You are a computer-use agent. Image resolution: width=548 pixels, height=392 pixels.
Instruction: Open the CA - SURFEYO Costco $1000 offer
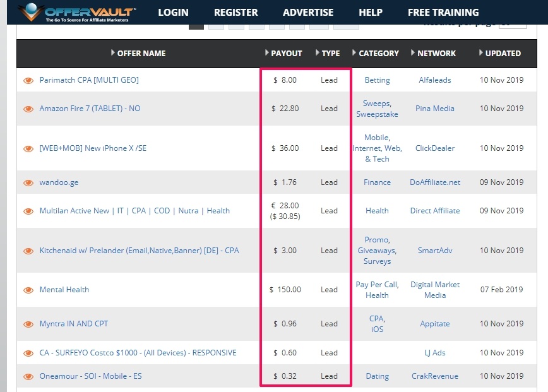coord(138,352)
